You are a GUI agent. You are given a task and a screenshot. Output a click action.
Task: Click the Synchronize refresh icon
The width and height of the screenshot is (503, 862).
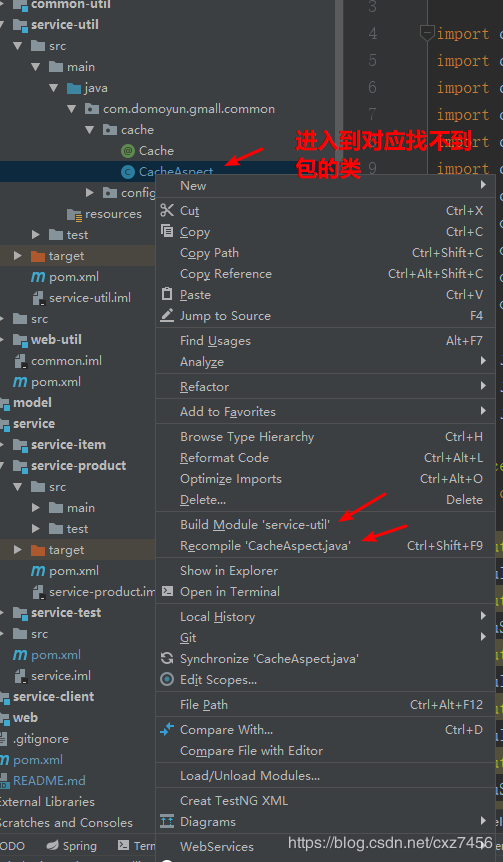coord(167,659)
